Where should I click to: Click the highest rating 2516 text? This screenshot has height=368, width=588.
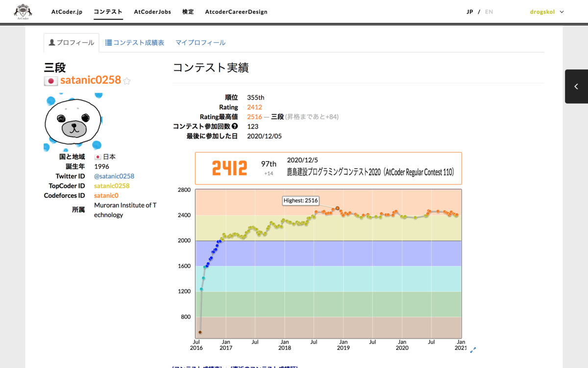(255, 117)
